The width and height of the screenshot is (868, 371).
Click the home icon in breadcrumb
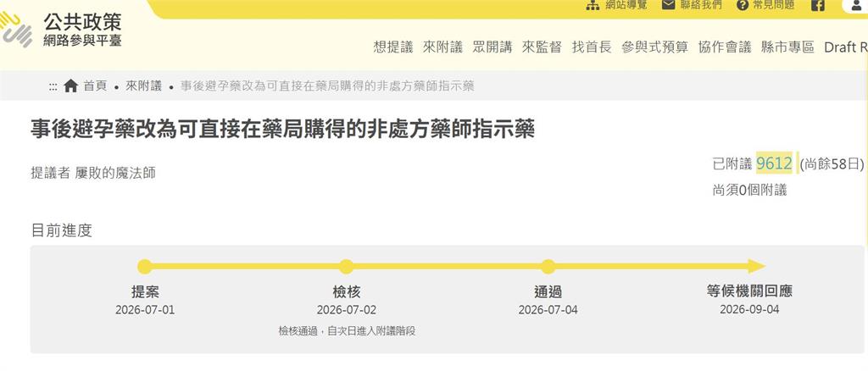coord(71,86)
